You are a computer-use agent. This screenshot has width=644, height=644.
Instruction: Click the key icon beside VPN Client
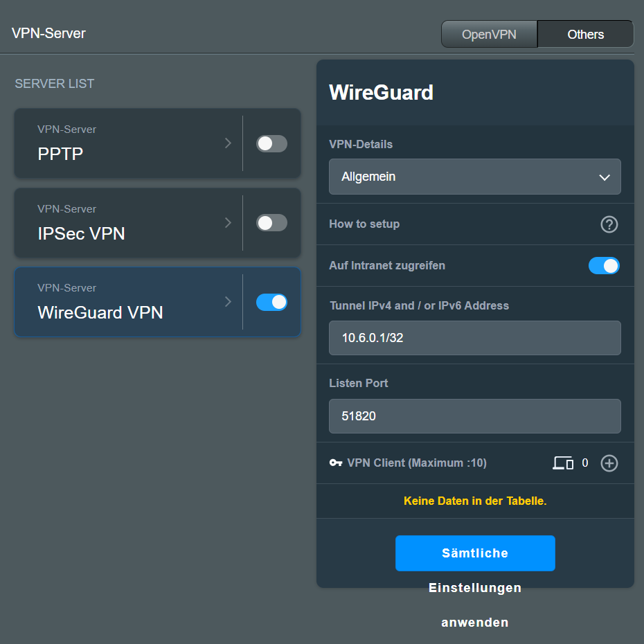tap(336, 463)
